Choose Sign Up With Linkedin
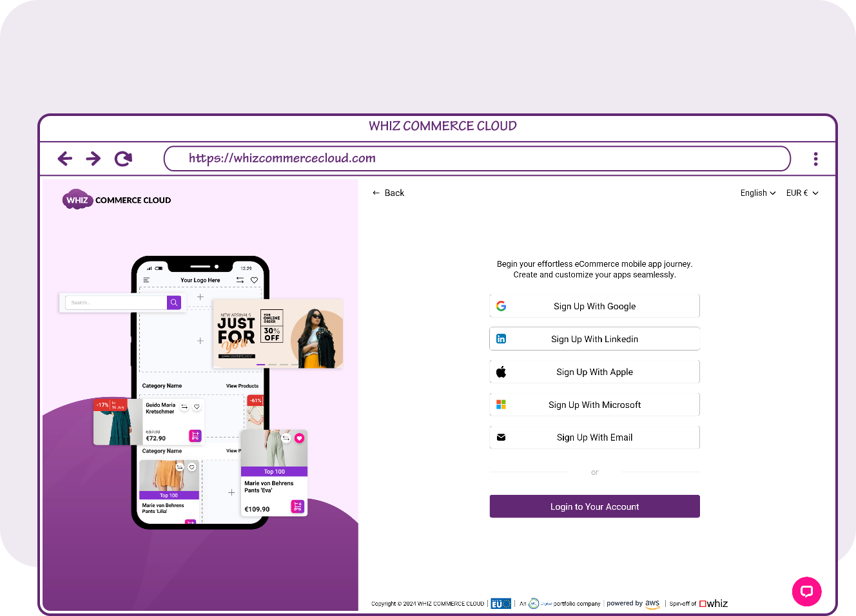Screen dimensions: 856x616 pyautogui.click(x=594, y=339)
